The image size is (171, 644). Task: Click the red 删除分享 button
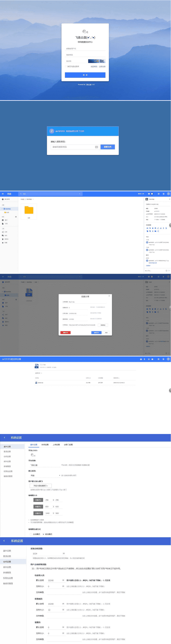(66, 332)
